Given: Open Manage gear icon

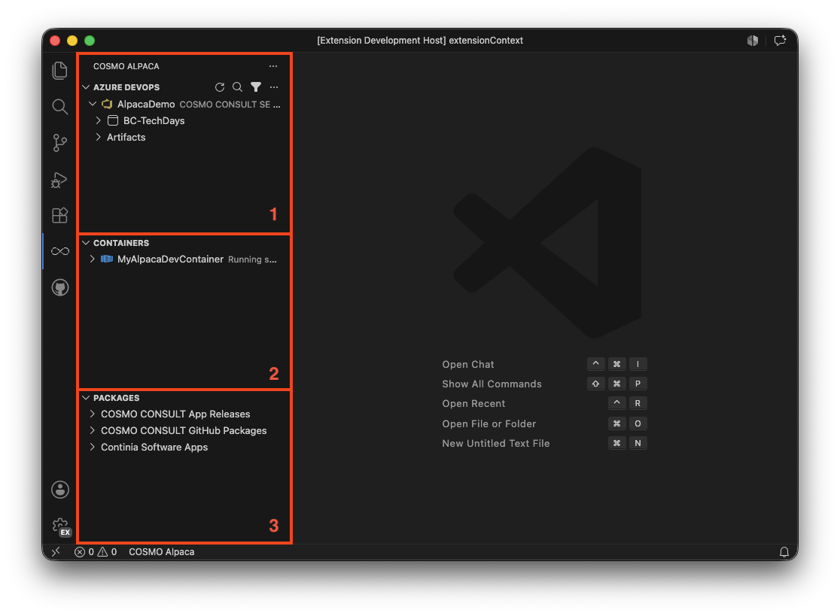Looking at the screenshot, I should click(61, 526).
